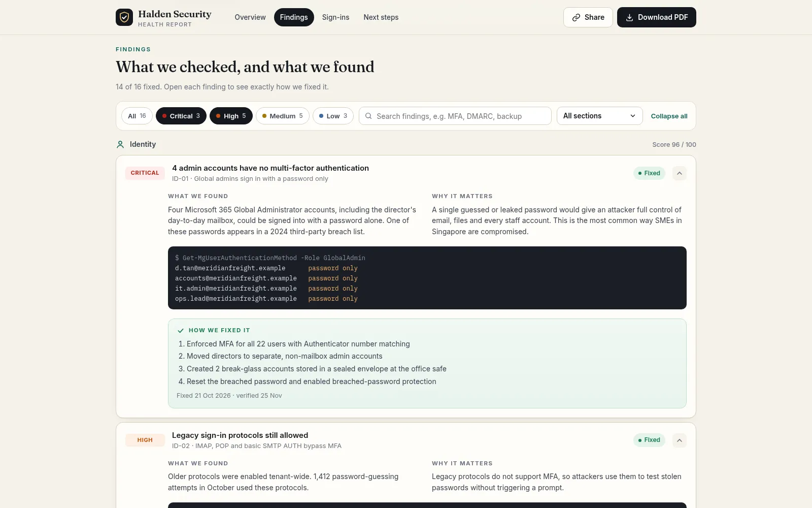
Task: Click "Fixed 21 Oct 2026 · verified 25 Nov" text
Action: pos(229,396)
